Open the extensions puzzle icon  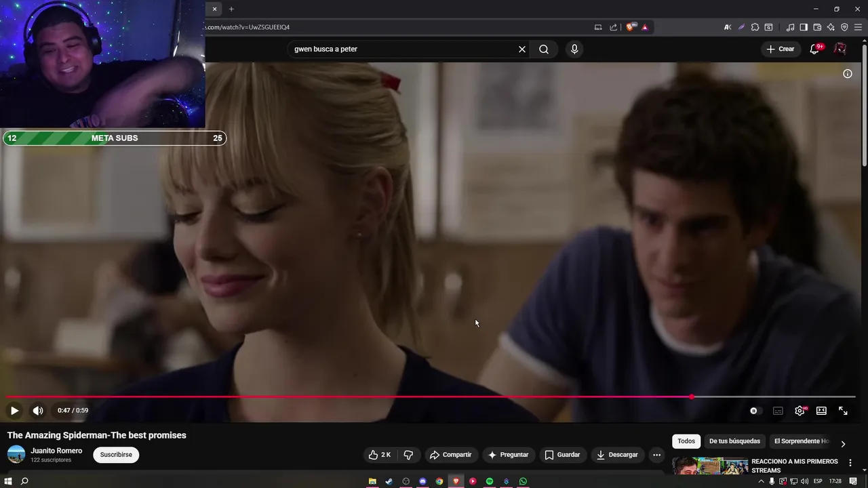click(755, 27)
